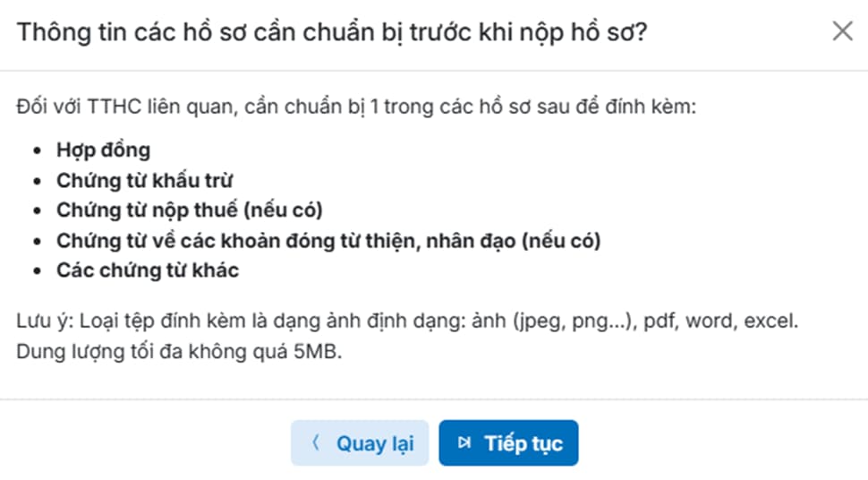Select the Hợp đồng list item

103,150
